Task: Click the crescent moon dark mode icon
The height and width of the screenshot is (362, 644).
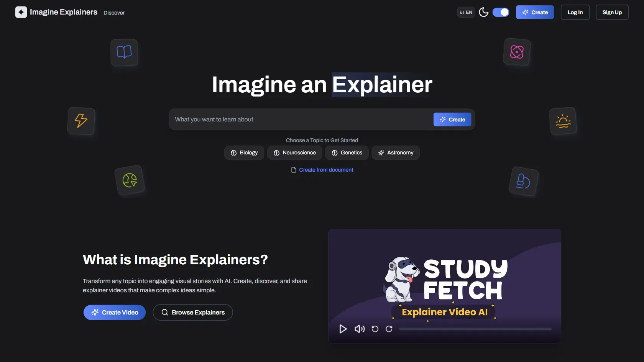Action: tap(484, 12)
